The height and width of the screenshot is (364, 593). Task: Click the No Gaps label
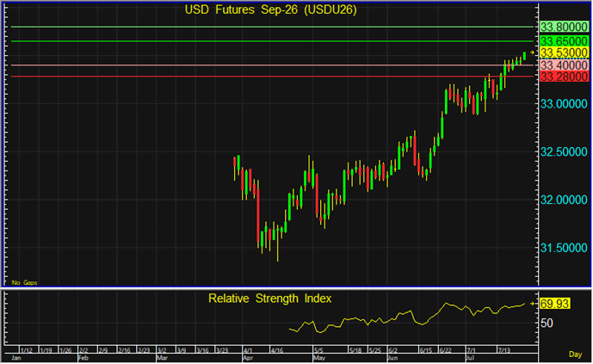coord(25,282)
